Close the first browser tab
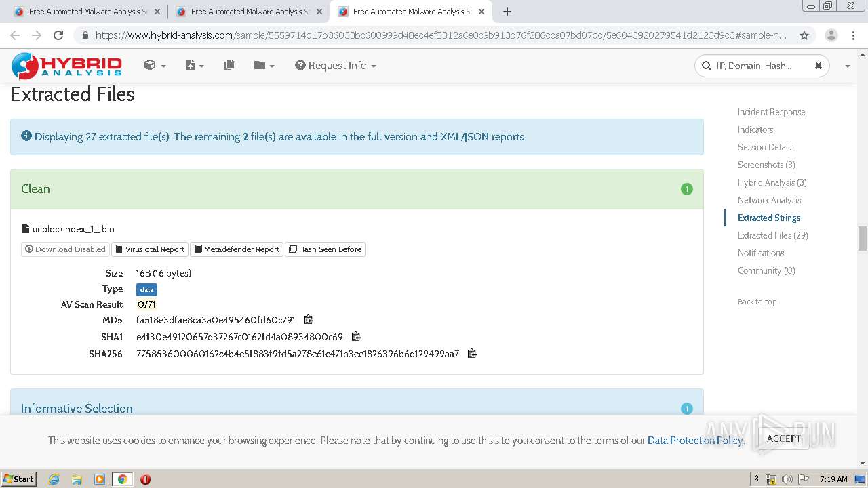The width and height of the screenshot is (868, 488). coord(157,12)
